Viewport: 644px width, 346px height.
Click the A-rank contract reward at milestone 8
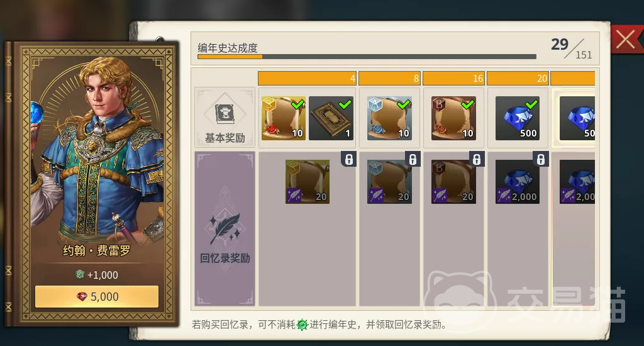tap(389, 118)
